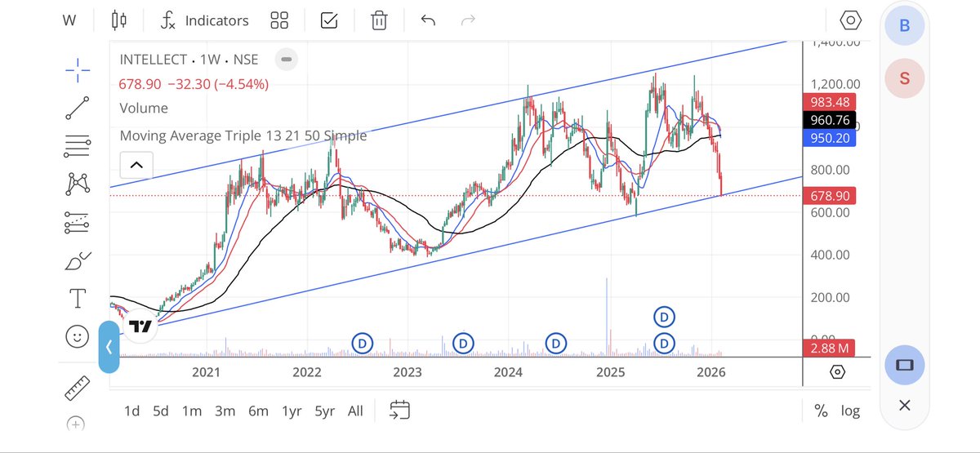Open price scale settings hexagon icon
Image resolution: width=980 pixels, height=453 pixels.
[837, 372]
